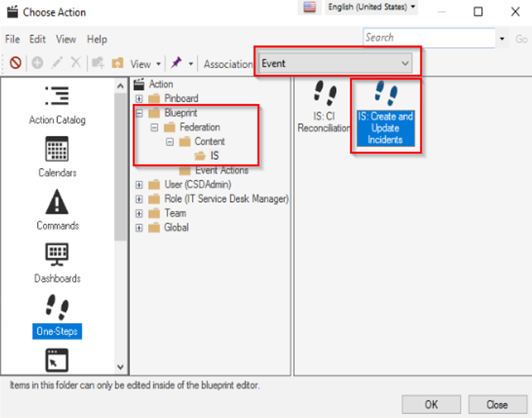Collapse the Blueprint folder node
The height and width of the screenshot is (418, 532).
[x=139, y=113]
